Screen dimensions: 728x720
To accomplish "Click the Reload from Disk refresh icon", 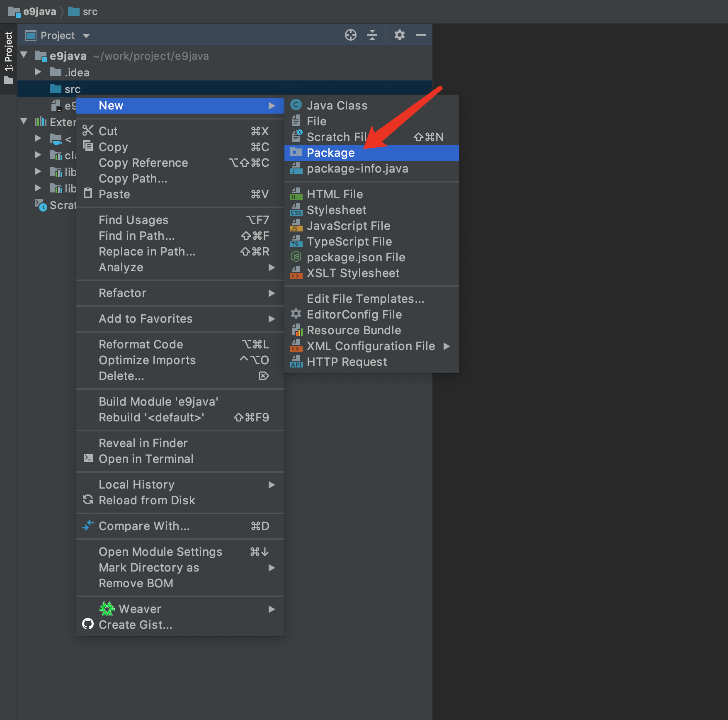I will point(88,500).
